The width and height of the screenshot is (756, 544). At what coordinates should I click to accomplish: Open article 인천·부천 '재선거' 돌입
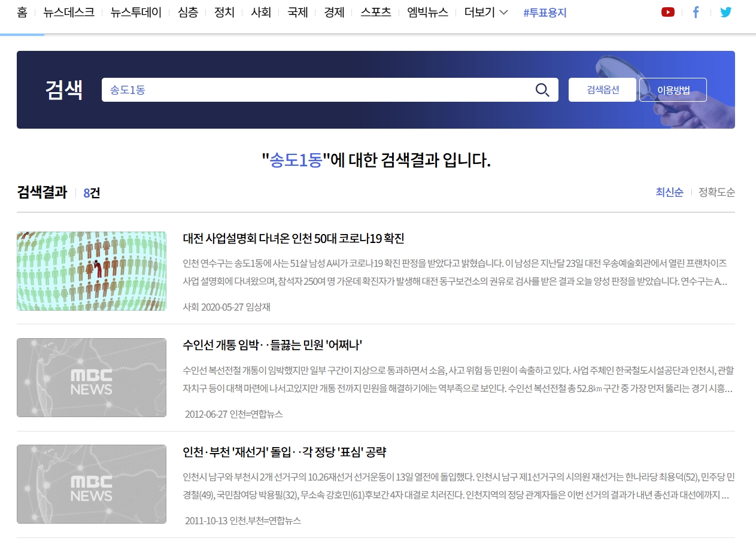coord(284,452)
